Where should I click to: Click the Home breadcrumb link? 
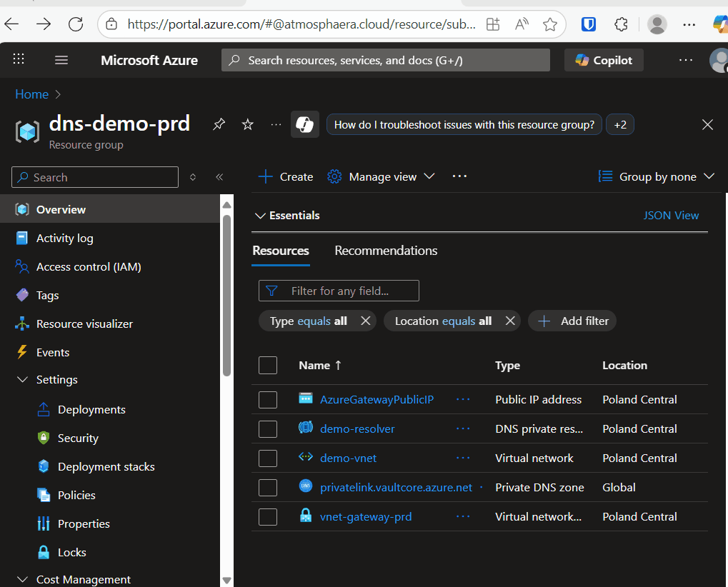click(x=31, y=94)
